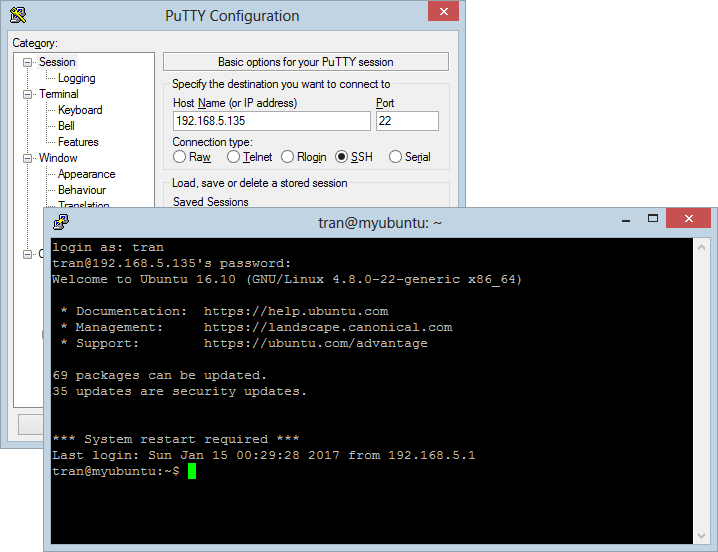Open the Bell settings category
This screenshot has height=552, width=718.
point(66,126)
